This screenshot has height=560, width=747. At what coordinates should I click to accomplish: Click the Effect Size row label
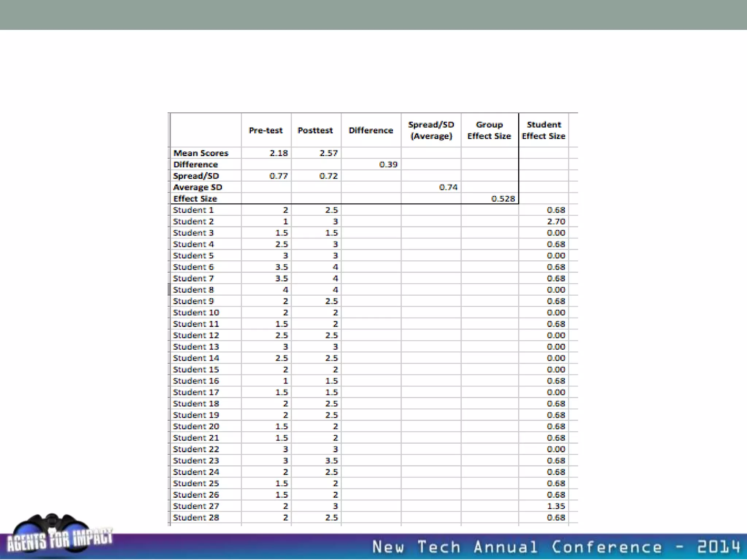(x=195, y=199)
